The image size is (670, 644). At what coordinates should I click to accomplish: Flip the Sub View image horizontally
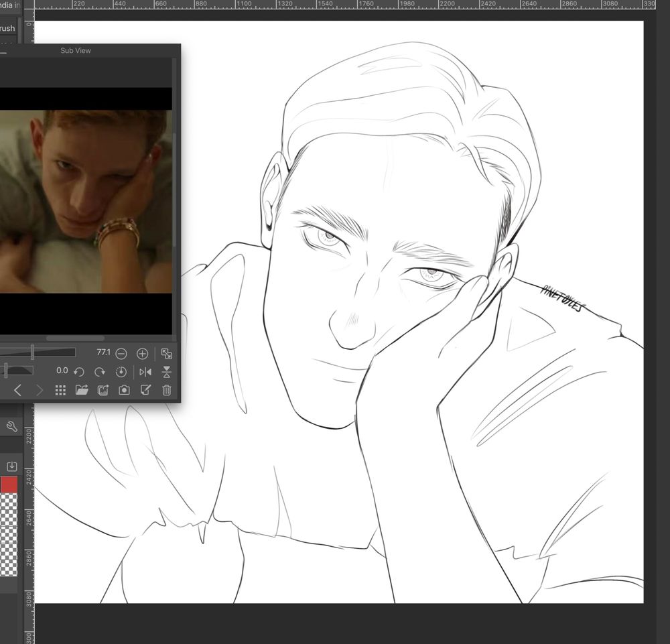145,372
